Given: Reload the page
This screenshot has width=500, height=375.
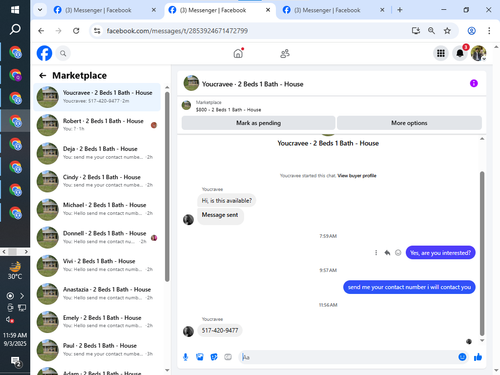Looking at the screenshot, I should tap(76, 31).
